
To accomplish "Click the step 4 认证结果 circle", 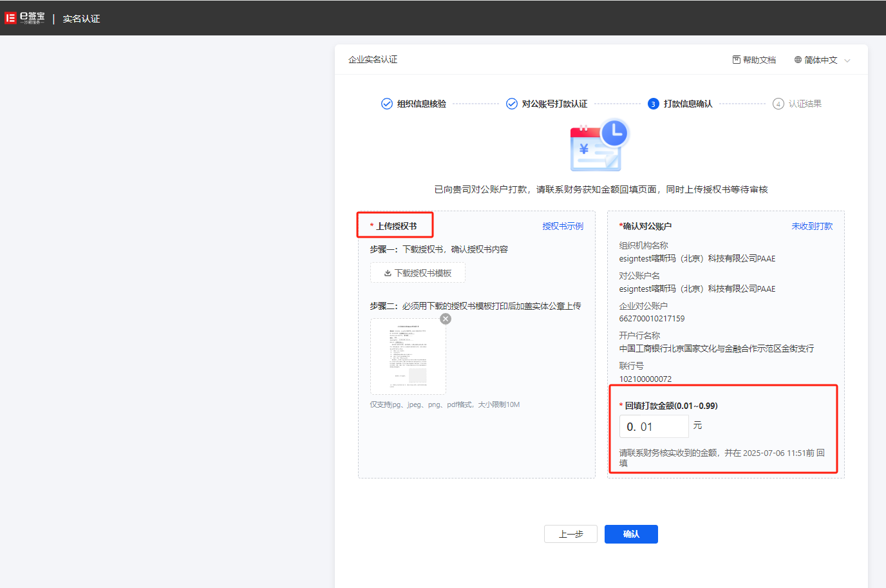I will [778, 104].
